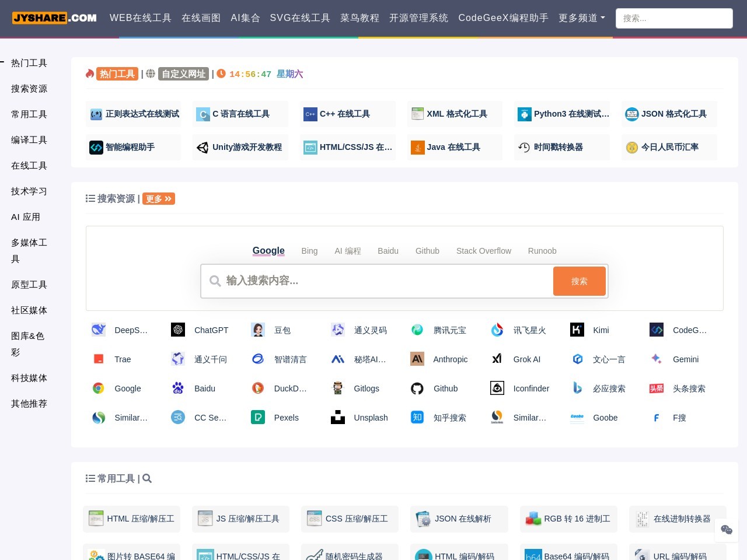Switch to the Bing search tab
Screen dimensions: 747x560
click(x=309, y=251)
